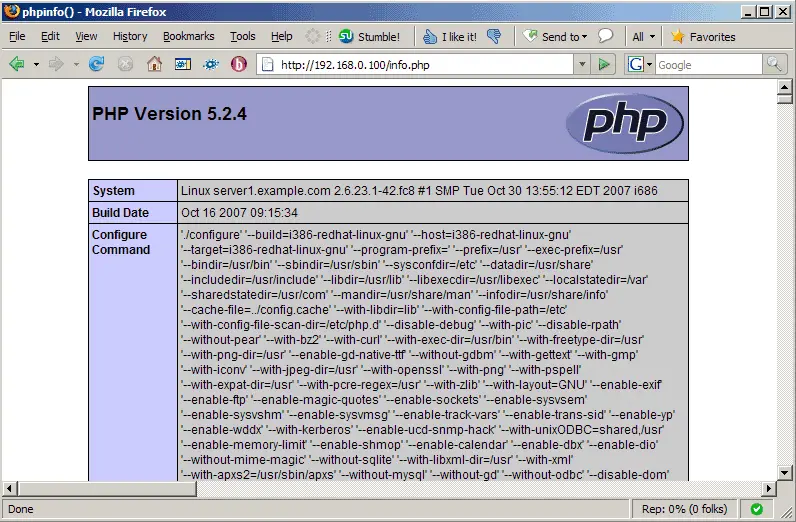796x522 pixels.
Task: Click the thumbs-up I like it! button
Action: [x=450, y=37]
